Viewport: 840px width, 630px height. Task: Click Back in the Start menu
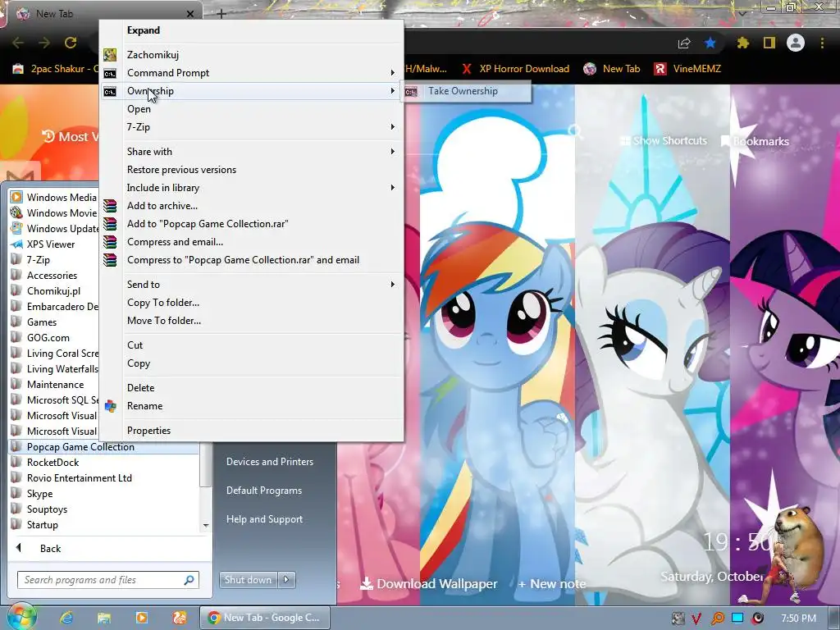(x=50, y=549)
